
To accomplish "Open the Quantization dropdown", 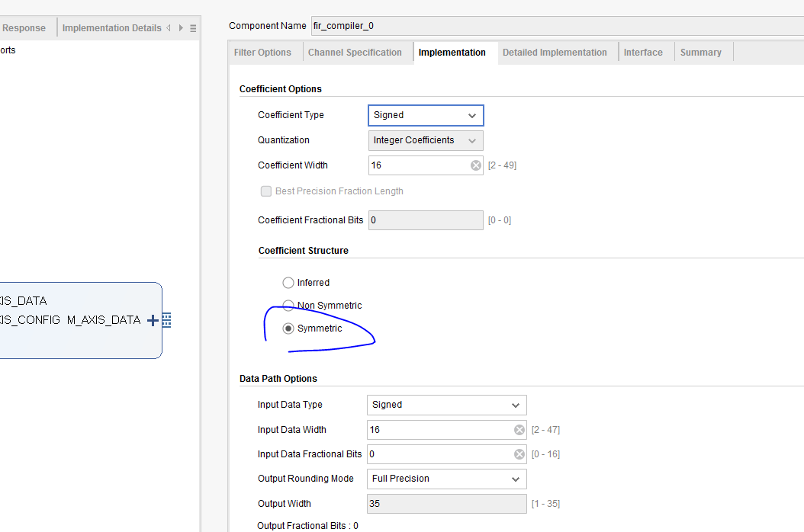I will click(426, 140).
